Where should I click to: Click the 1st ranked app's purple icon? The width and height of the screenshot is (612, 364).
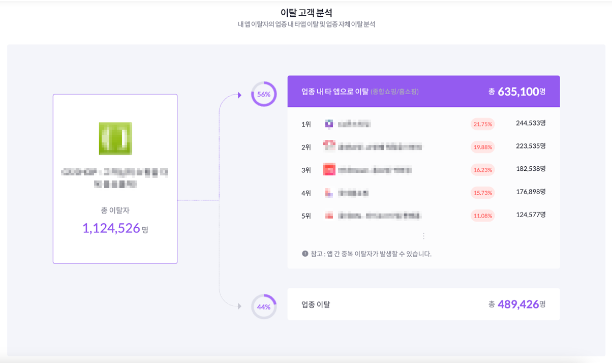tap(329, 124)
